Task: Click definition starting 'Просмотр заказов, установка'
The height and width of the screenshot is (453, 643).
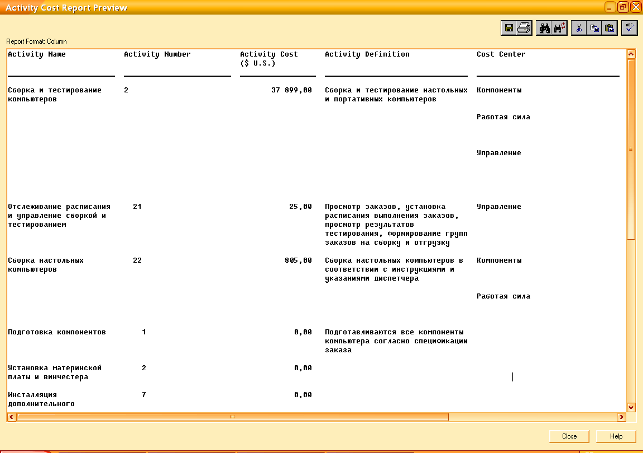Action: coord(396,225)
